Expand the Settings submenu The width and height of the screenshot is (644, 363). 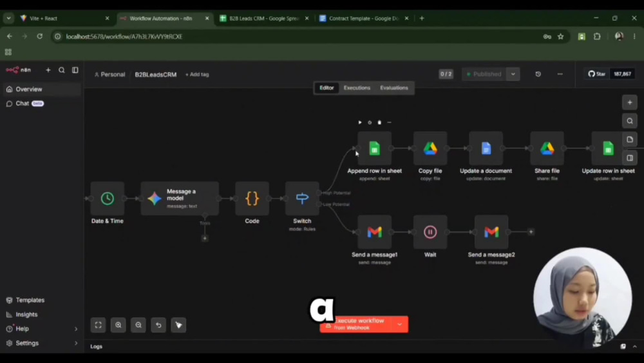click(75, 343)
